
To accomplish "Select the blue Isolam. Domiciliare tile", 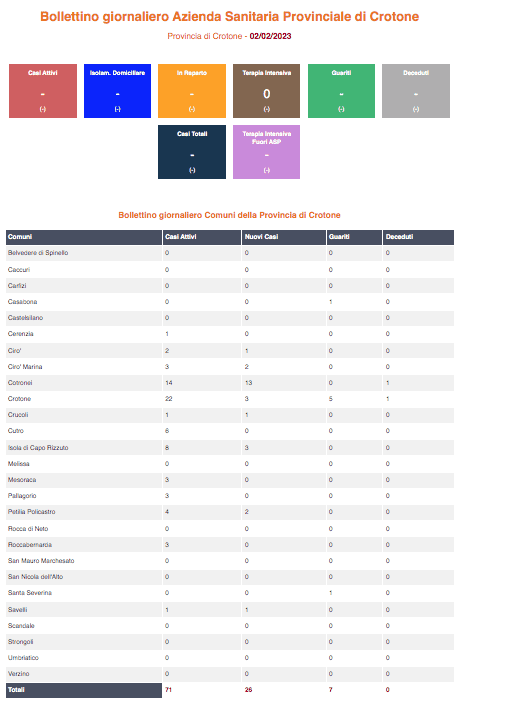I will 117,91.
